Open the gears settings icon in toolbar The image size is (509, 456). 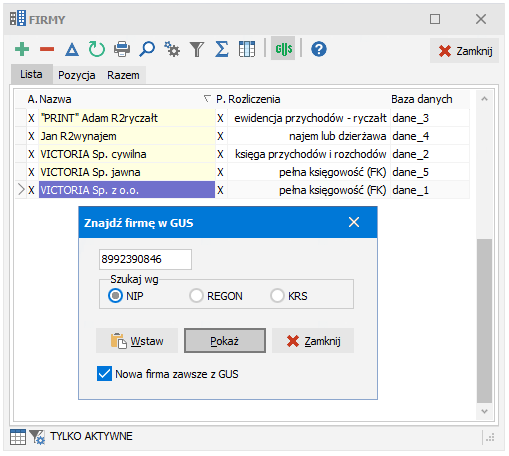pos(172,49)
